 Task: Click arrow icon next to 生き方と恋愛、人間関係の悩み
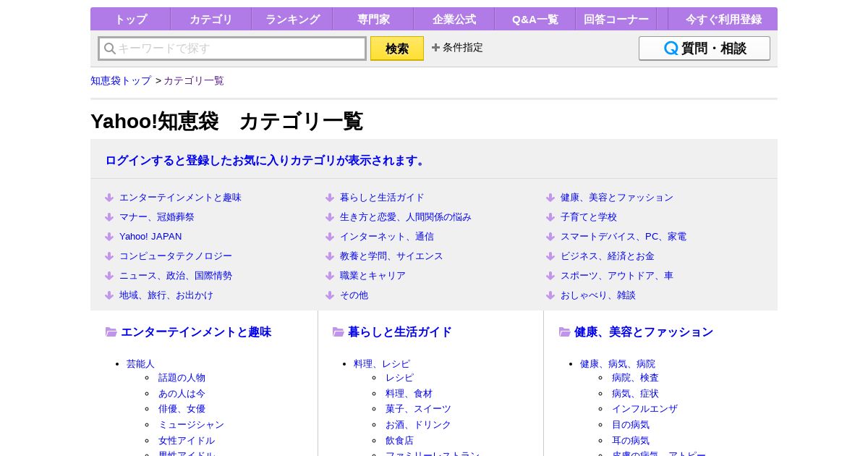(330, 217)
